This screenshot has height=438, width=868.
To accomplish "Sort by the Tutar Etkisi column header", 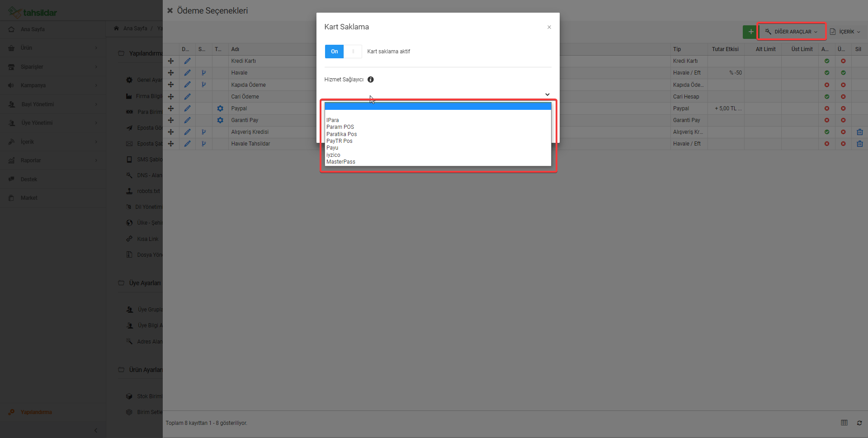I will point(725,49).
